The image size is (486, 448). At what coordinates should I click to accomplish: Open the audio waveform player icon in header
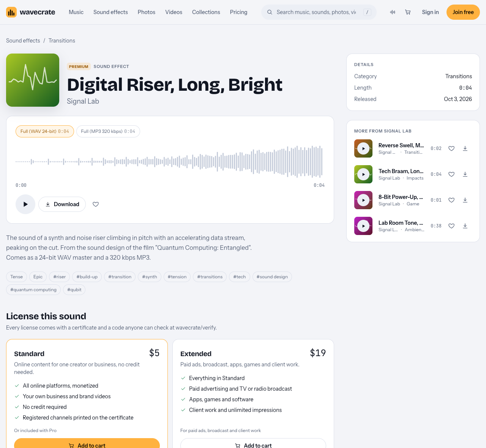[x=393, y=12]
